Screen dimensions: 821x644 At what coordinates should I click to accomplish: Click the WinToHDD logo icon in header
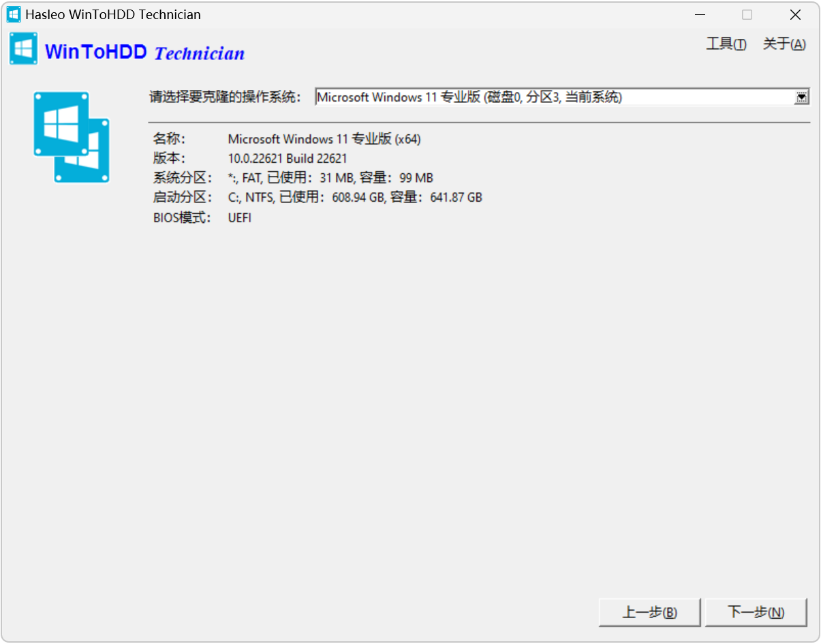coord(24,48)
